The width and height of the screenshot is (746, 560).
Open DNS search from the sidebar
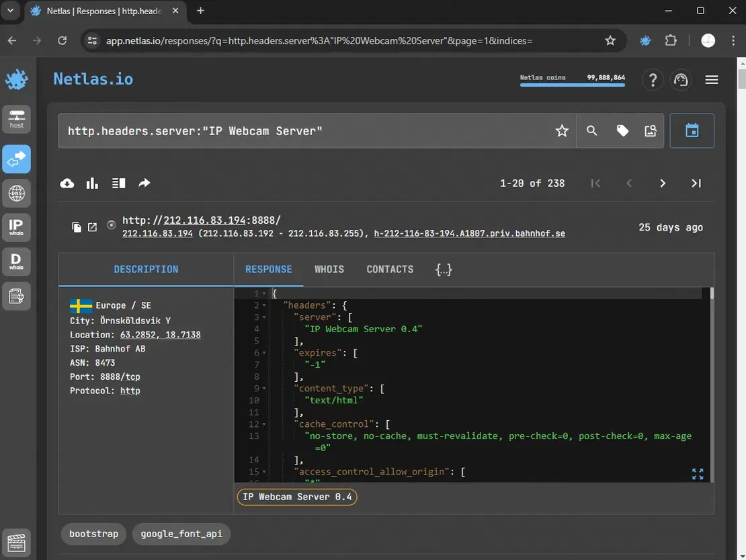[x=17, y=193]
